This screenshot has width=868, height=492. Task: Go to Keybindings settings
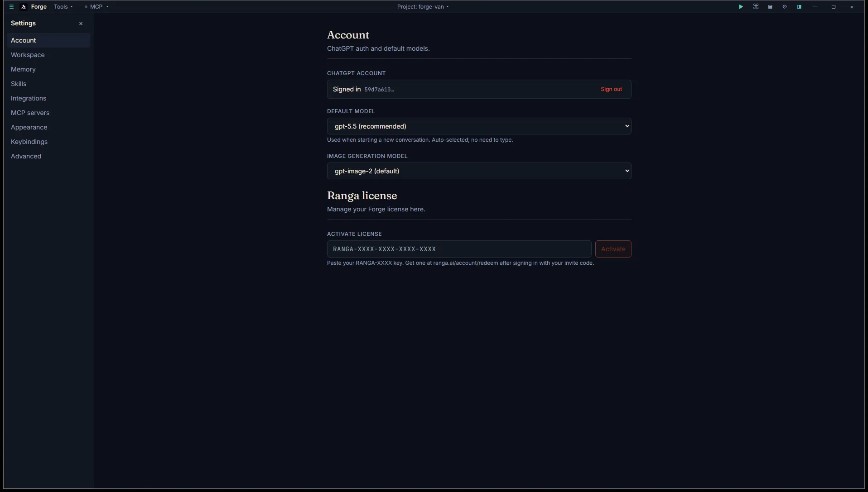(x=49, y=142)
